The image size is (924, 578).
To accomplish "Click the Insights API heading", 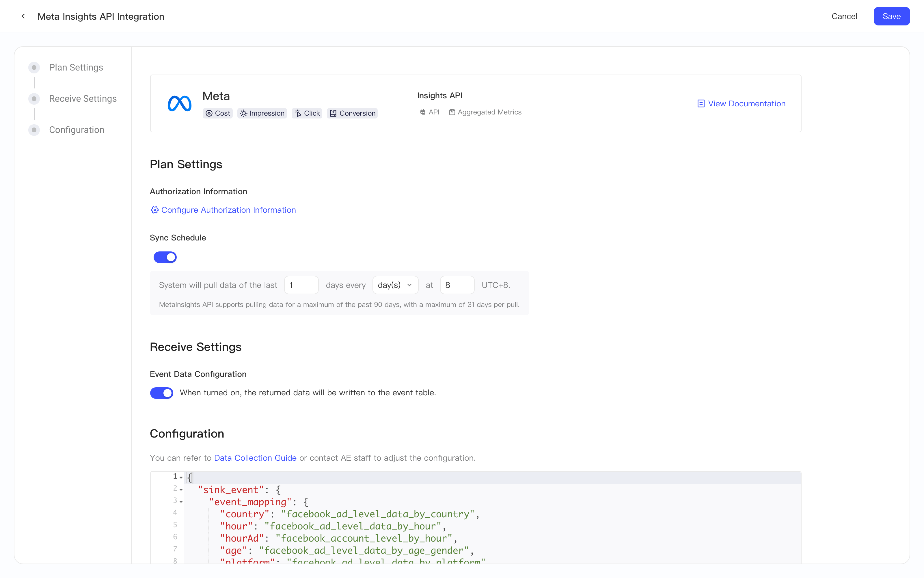I will pyautogui.click(x=439, y=96).
